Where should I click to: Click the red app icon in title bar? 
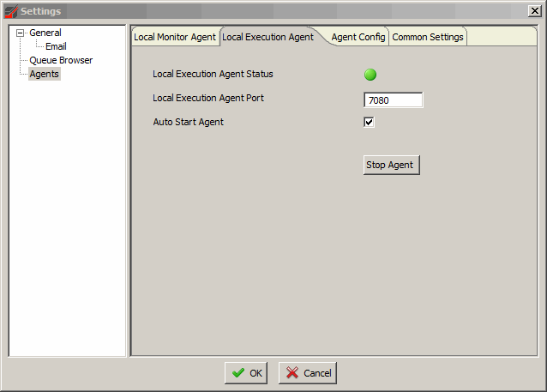tap(10, 10)
